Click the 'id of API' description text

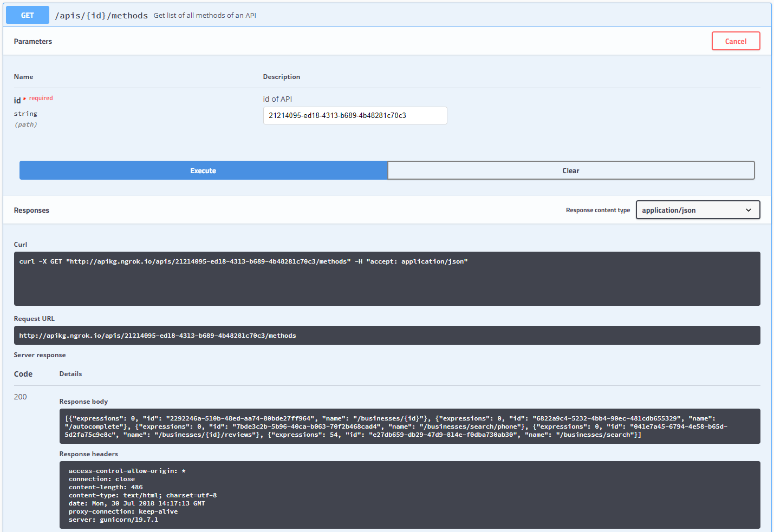tap(277, 99)
